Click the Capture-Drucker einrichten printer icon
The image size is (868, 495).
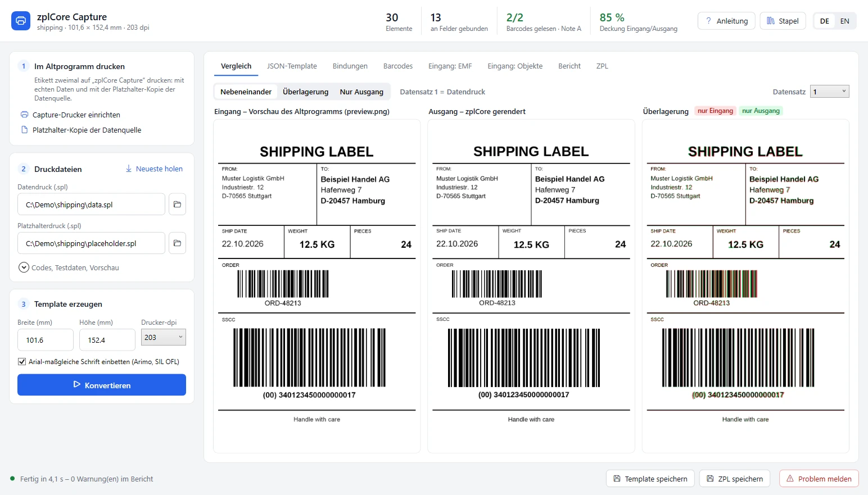24,115
